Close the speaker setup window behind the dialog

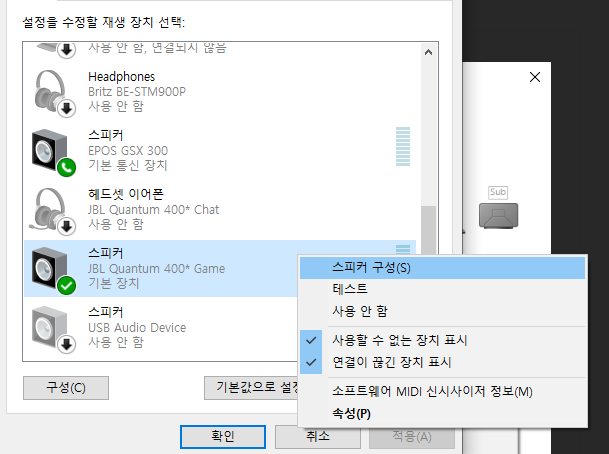[535, 77]
